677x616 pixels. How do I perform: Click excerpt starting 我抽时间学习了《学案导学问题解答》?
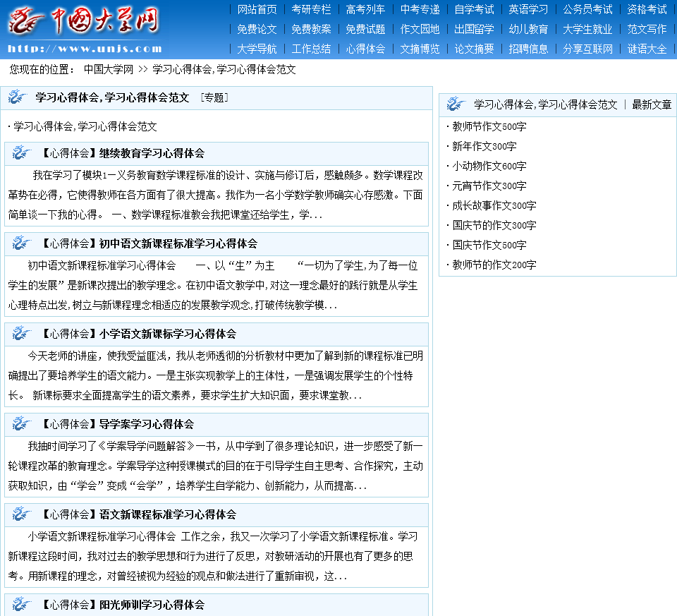(216, 466)
